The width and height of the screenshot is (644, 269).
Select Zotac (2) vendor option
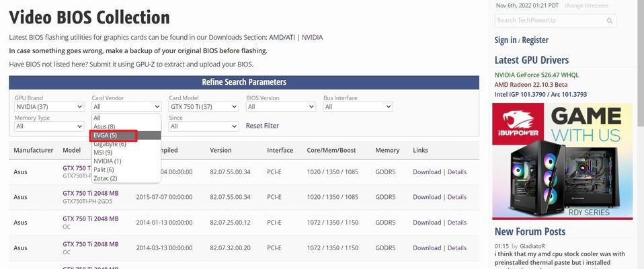tap(126, 178)
